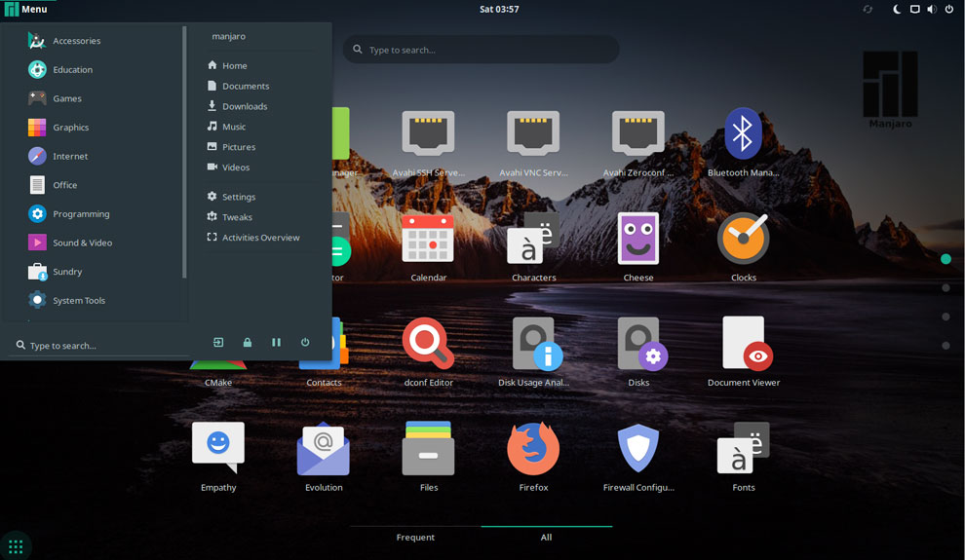Open the Show Applications grid button
The image size is (965, 560).
pos(16,545)
